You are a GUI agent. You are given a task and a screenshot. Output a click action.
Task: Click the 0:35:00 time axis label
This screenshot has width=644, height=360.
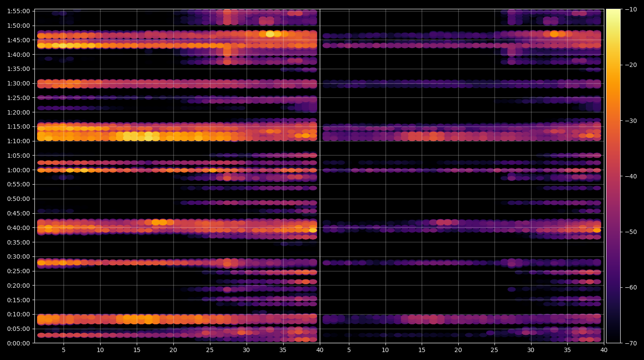19,242
